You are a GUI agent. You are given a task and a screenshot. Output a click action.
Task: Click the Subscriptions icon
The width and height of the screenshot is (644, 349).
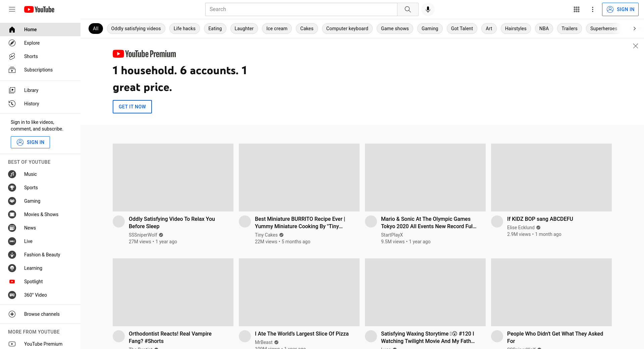point(12,70)
